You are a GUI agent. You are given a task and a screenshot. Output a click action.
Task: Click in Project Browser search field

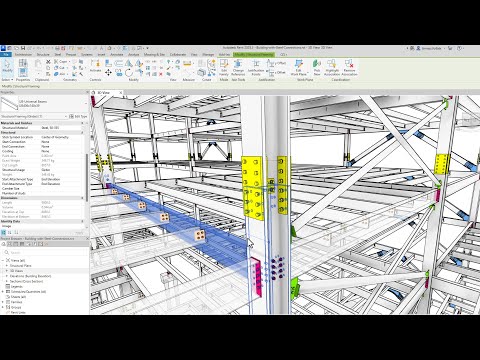(45, 253)
